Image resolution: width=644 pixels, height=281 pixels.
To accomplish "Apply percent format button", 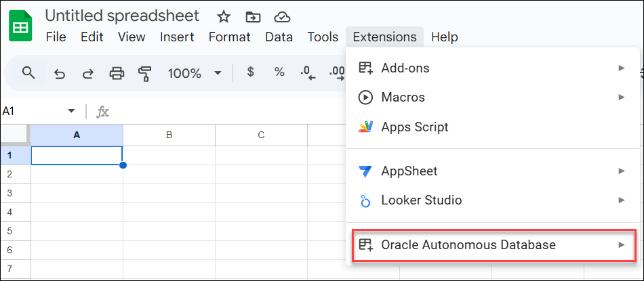I will point(279,72).
